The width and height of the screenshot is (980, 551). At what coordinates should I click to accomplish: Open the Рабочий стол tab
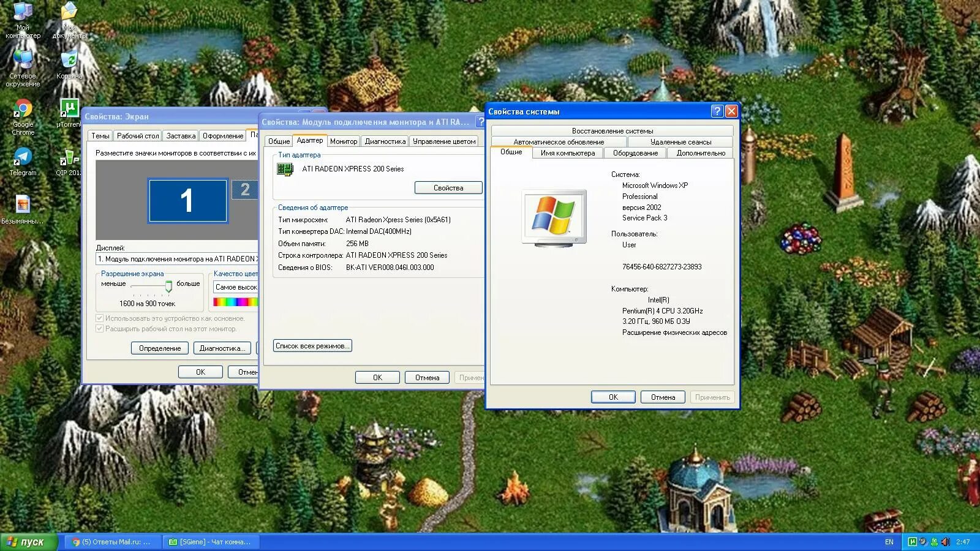pyautogui.click(x=138, y=136)
